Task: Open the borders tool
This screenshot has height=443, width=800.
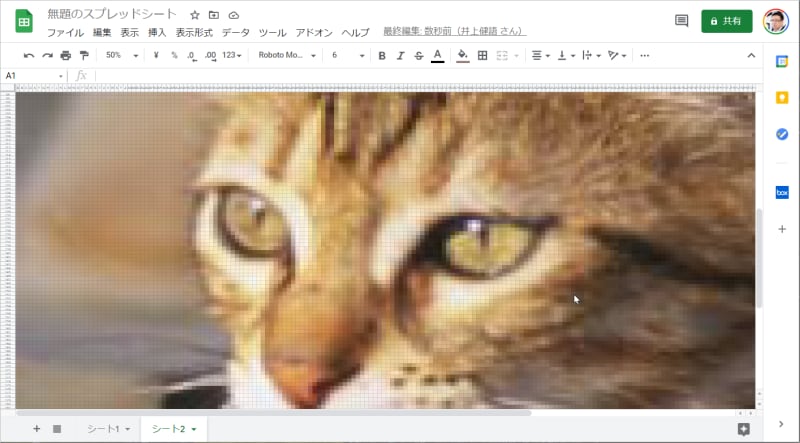Action: [x=482, y=56]
